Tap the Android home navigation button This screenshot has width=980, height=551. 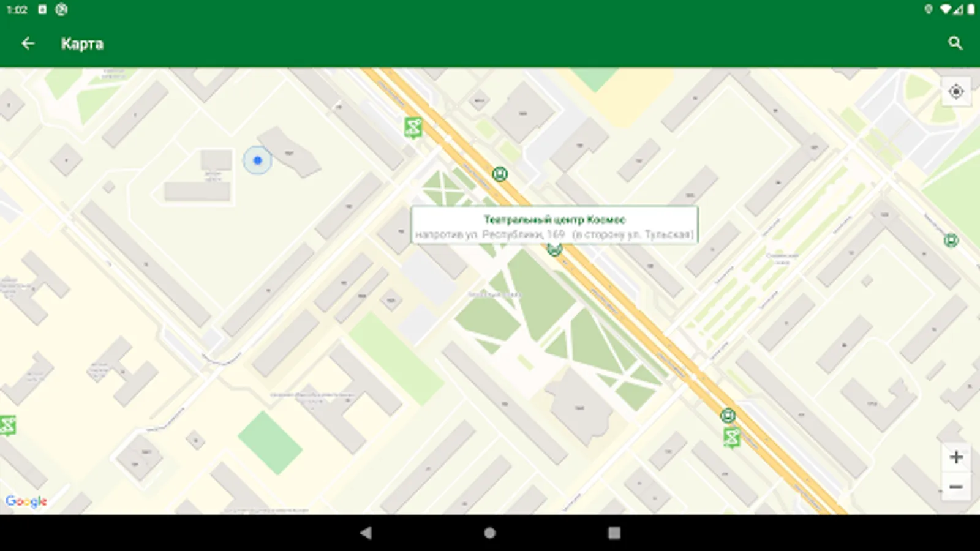coord(490,533)
